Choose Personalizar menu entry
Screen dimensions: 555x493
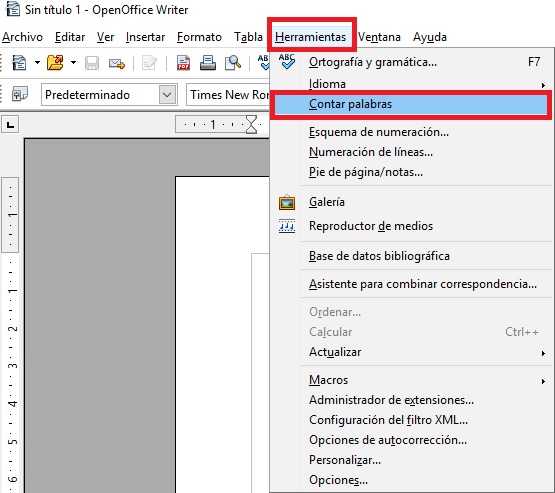(x=411, y=460)
